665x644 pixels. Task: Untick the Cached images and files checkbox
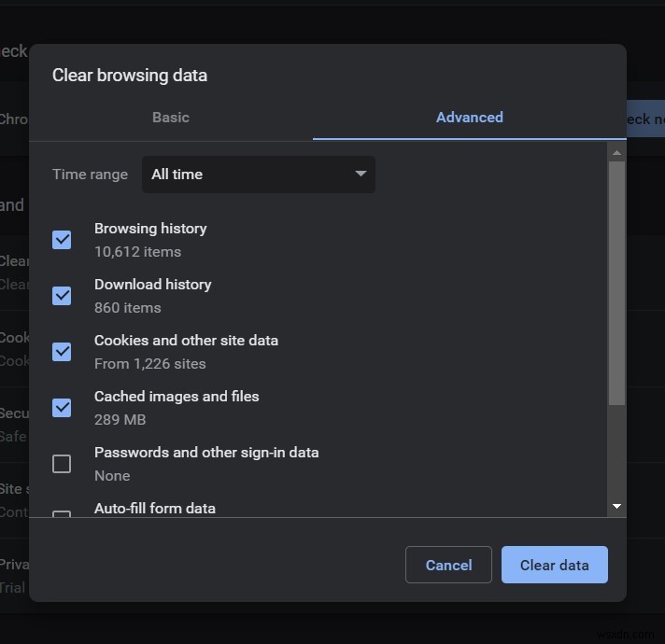pyautogui.click(x=62, y=408)
